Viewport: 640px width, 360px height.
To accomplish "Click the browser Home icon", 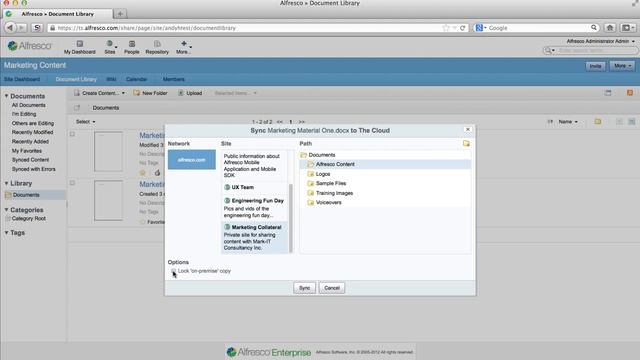I will click(x=610, y=28).
